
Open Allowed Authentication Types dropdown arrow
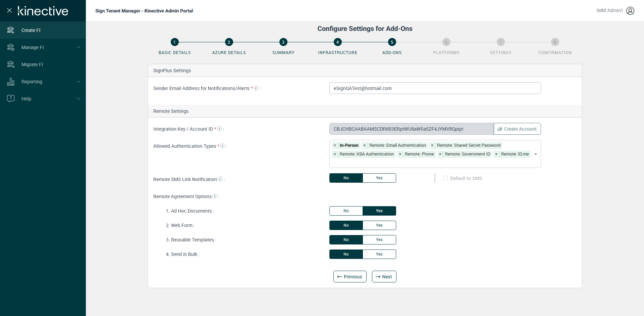click(x=536, y=154)
